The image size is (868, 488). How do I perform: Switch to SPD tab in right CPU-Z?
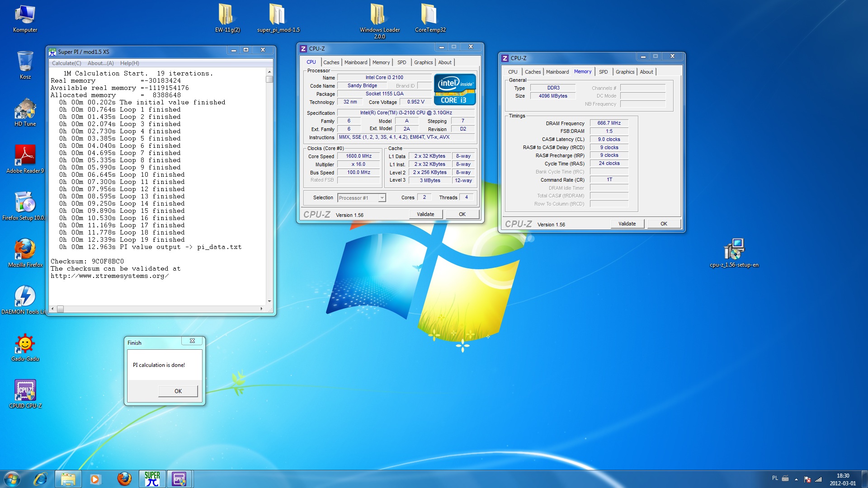tap(604, 72)
